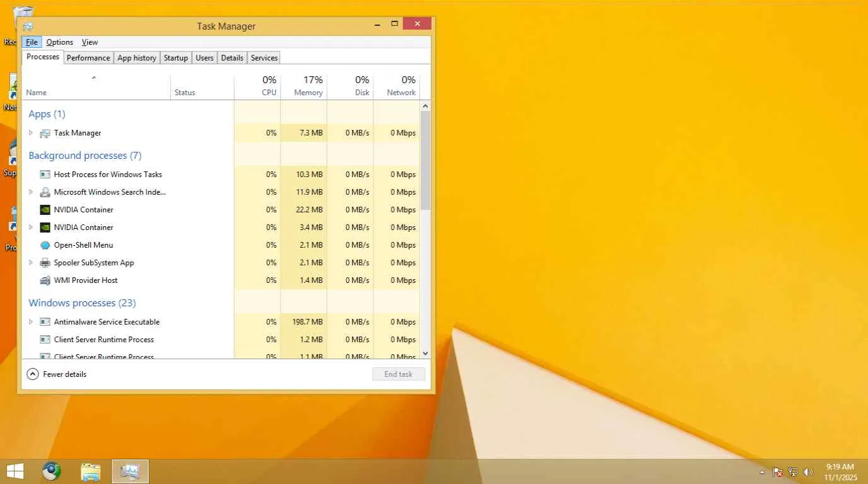
Task: Expand the NVIDIA Container row using 3.4 MB
Action: [30, 228]
